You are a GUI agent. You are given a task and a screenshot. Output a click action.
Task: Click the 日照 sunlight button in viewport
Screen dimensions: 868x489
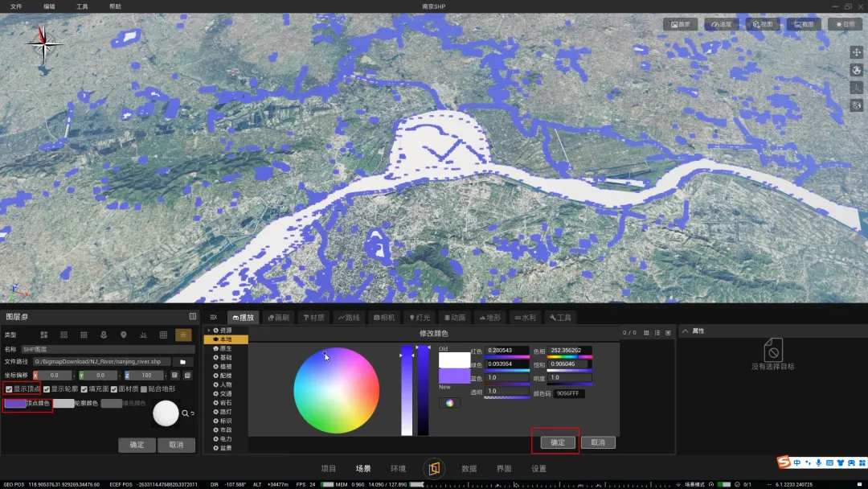tap(845, 24)
